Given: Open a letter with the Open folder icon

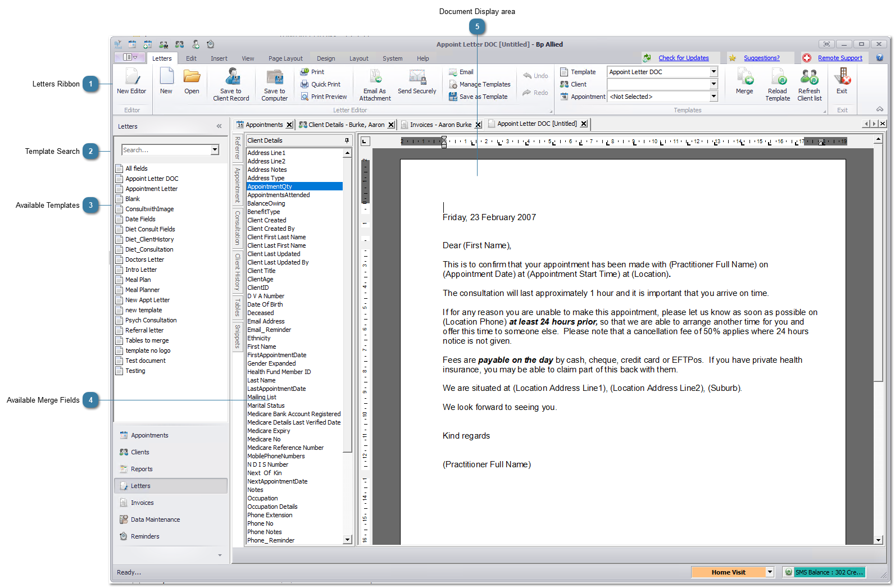Looking at the screenshot, I should pyautogui.click(x=192, y=81).
